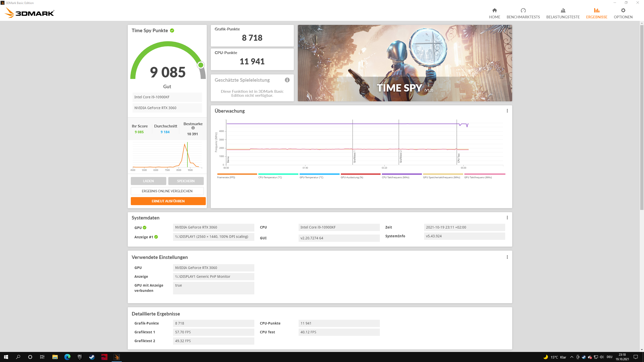The image size is (644, 362).
Task: Click the green validation check beside Time Spy Punkte
Action: pyautogui.click(x=172, y=30)
